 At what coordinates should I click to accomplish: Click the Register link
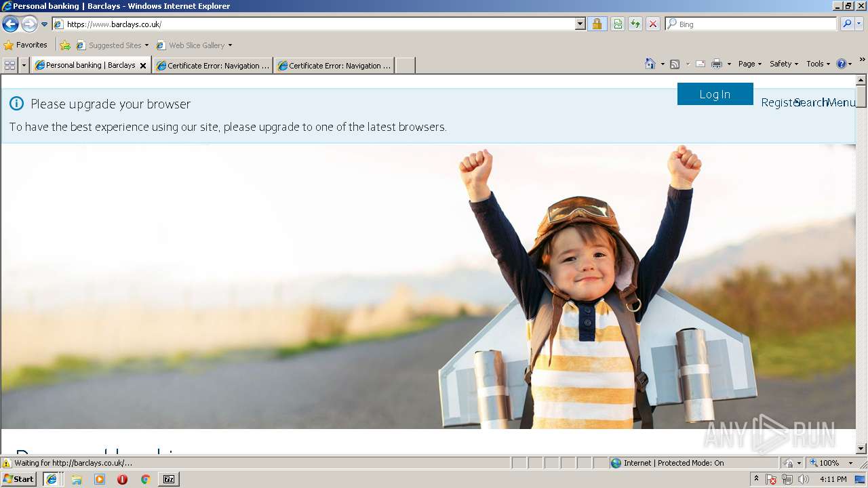(x=781, y=102)
